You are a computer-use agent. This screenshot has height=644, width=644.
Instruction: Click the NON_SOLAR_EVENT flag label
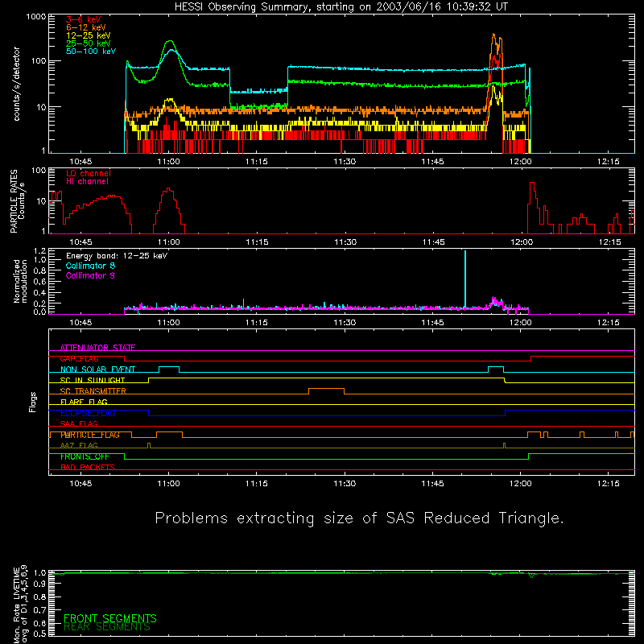coord(97,369)
